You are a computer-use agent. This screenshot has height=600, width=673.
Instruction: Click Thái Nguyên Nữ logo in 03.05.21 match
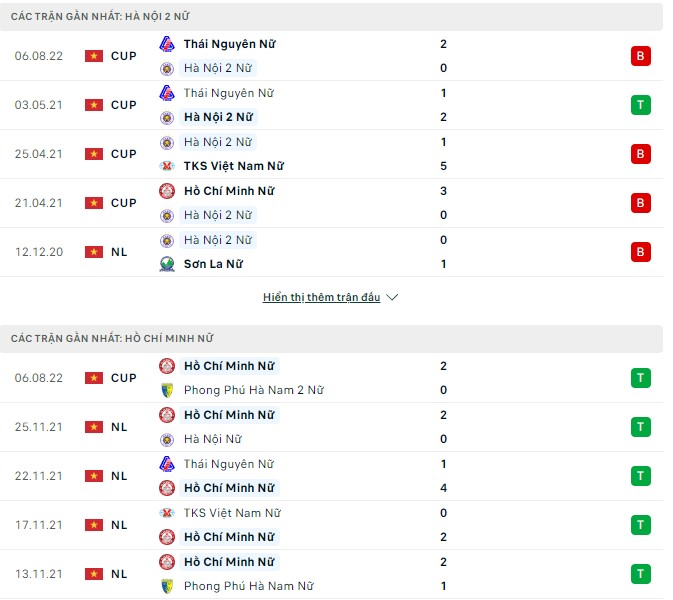[167, 93]
